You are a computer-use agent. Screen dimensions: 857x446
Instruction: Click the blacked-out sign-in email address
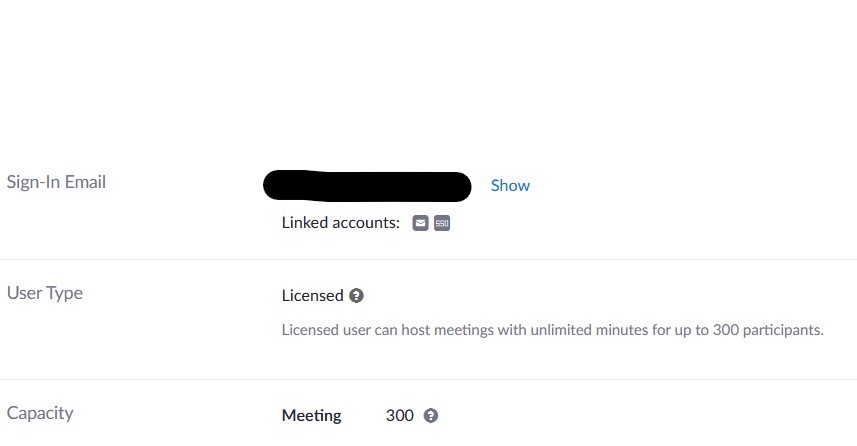click(367, 186)
